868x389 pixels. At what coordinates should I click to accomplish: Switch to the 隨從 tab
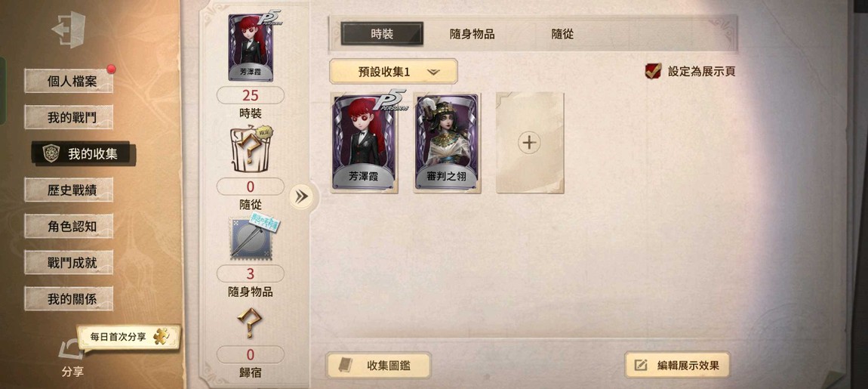coord(562,34)
